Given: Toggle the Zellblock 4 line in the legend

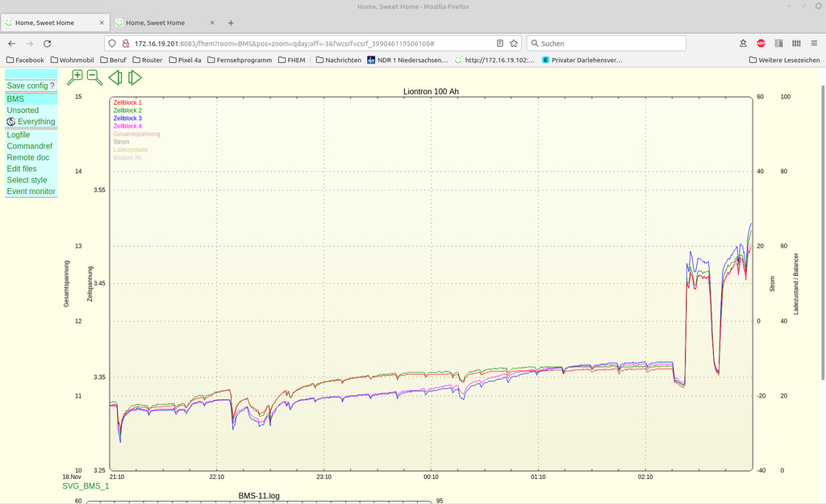Looking at the screenshot, I should click(127, 127).
